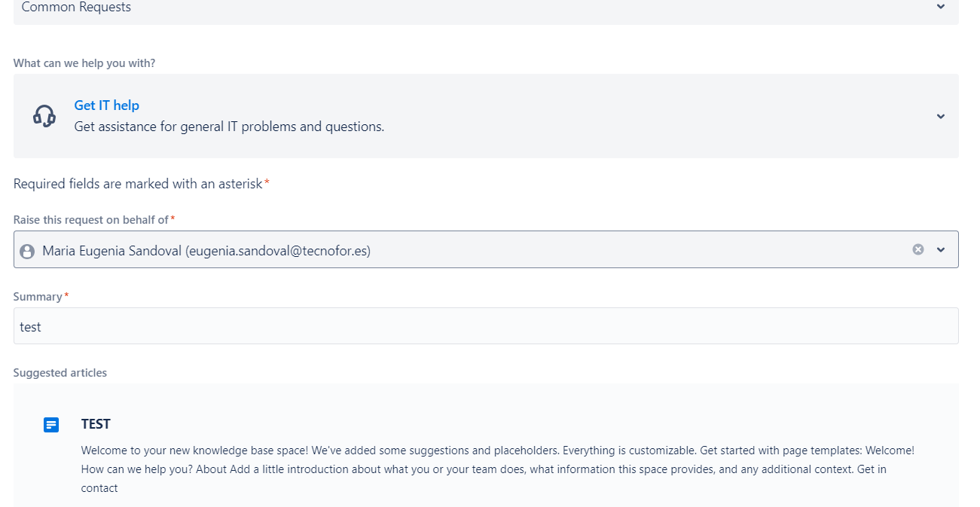Clear the selected requester with the X icon
This screenshot has width=980, height=507.
click(917, 249)
